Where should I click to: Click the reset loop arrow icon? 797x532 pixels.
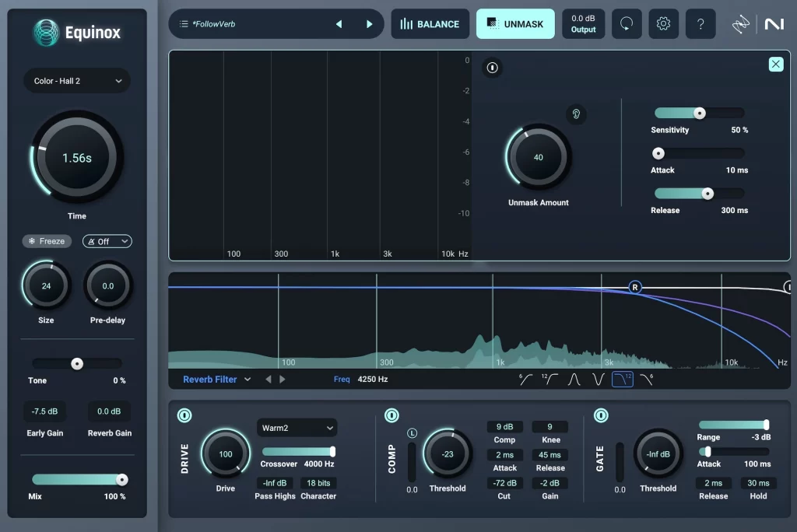point(627,24)
